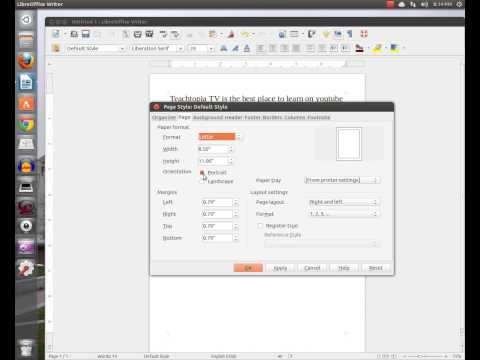480x360 pixels.
Task: Click the dialog Help button
Action: [x=344, y=268]
